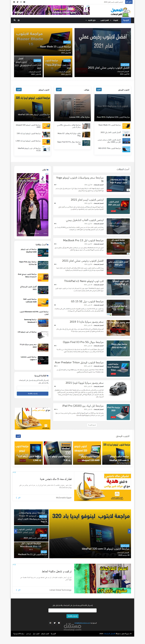Open article مراجعة لابتوب لينوفو ideapad 320 AMD
This screenshot has height=644, width=145.
(28, 126)
